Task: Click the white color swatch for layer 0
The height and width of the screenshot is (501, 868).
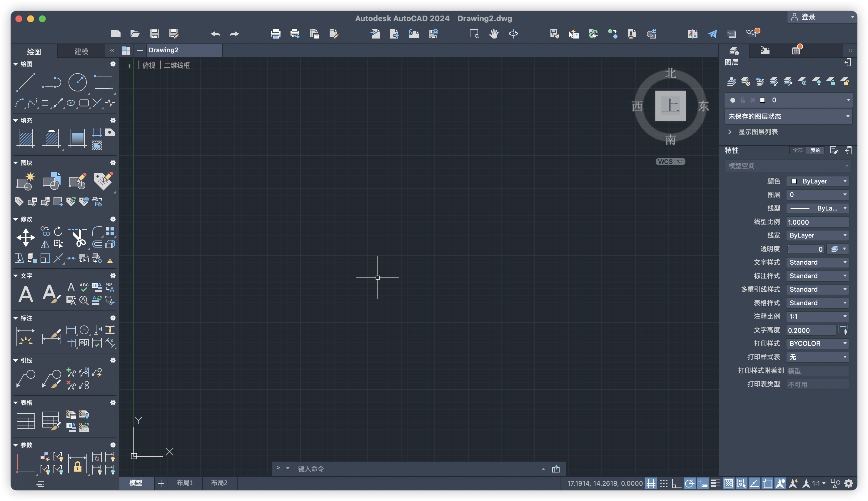Action: tap(762, 100)
